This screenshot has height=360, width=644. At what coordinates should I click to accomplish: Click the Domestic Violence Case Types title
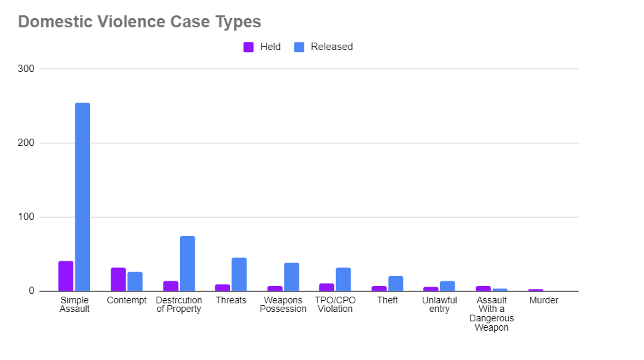[139, 21]
